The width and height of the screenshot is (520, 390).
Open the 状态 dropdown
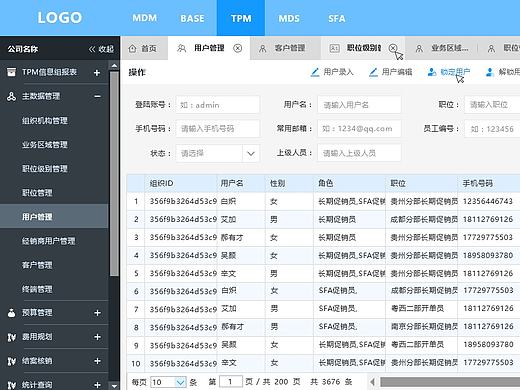tap(218, 153)
